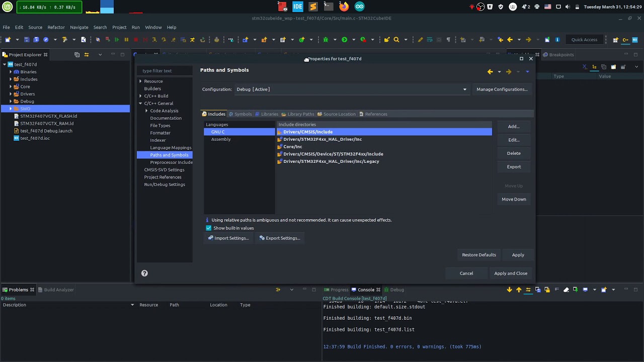Click the Import Settings... button
Image resolution: width=644 pixels, height=362 pixels.
tap(229, 238)
